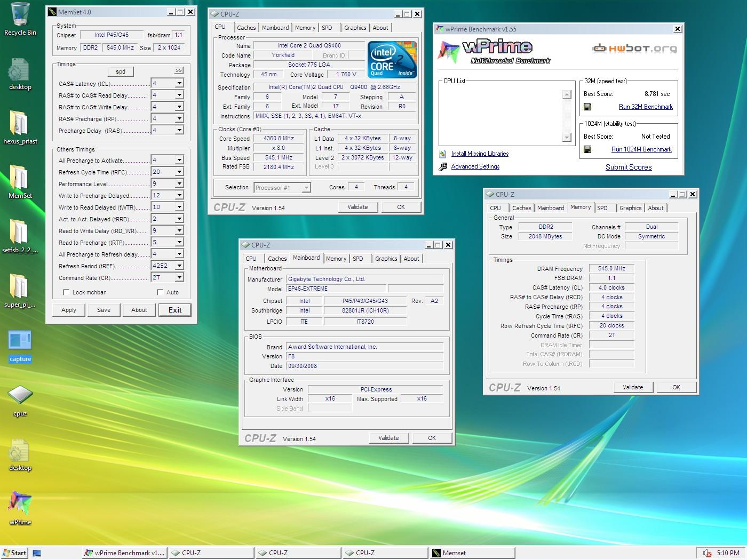Image resolution: width=747 pixels, height=560 pixels.
Task: Open Refresh Cycle Time (tRFC) dropdown
Action: coord(179,172)
